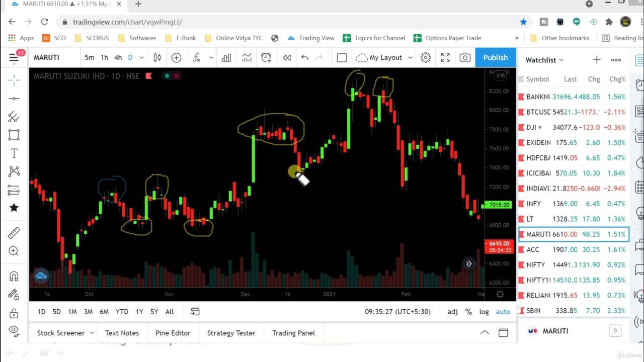Select the Measure ruler tool
This screenshot has height=362, width=644.
[x=14, y=232]
